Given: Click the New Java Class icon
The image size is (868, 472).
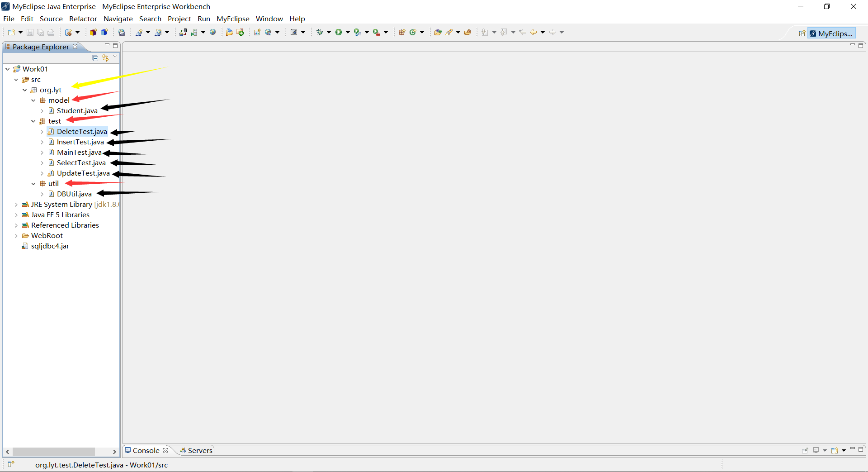Looking at the screenshot, I should pos(413,32).
